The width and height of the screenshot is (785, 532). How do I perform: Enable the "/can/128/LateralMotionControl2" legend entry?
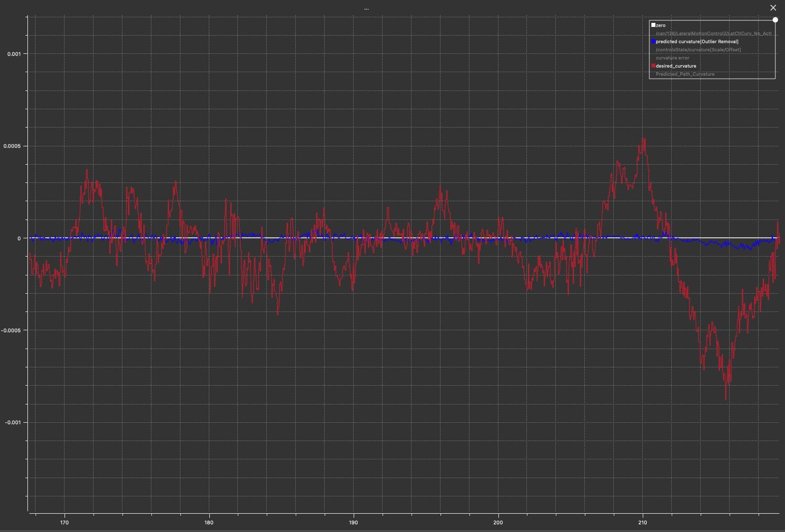click(x=713, y=34)
